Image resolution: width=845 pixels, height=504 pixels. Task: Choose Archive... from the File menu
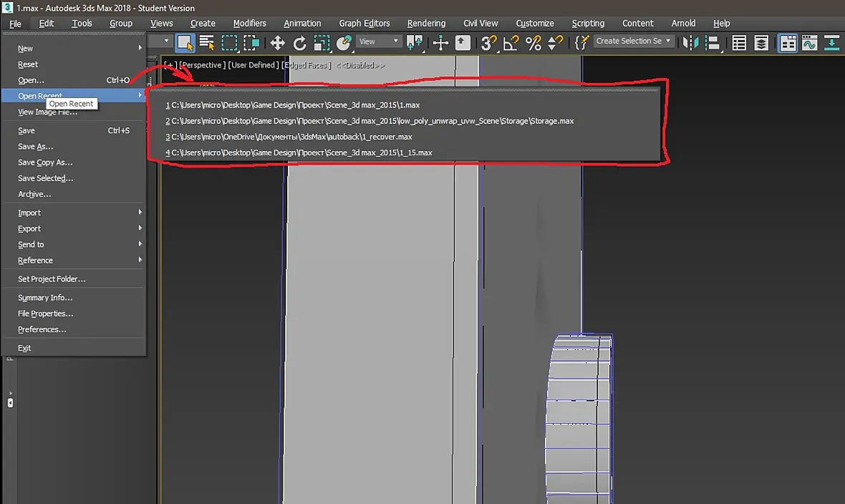(x=74, y=194)
